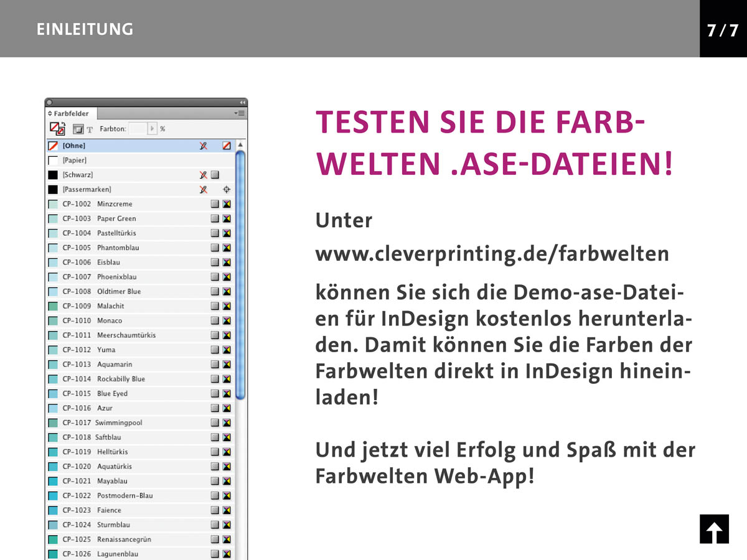Select the CP-1026 Lagunenblau entry
Screen dimensions: 747x560
click(141, 554)
